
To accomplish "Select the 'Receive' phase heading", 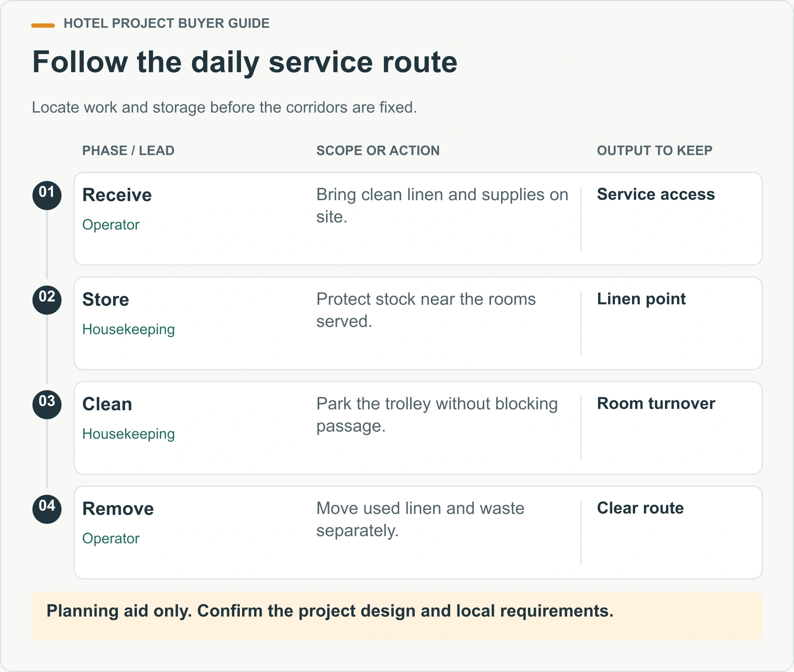I will pyautogui.click(x=117, y=195).
